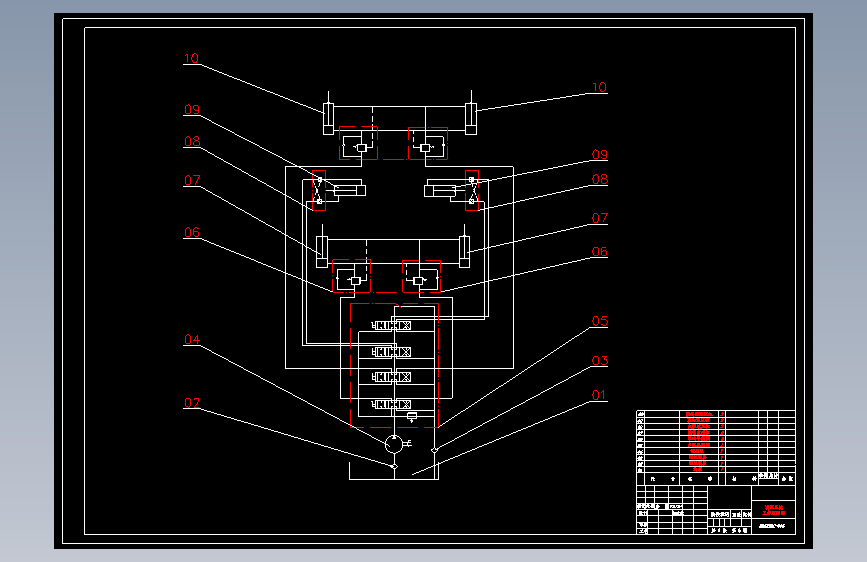Pick the left-side callout label 08
867x562 pixels.
pos(192,142)
